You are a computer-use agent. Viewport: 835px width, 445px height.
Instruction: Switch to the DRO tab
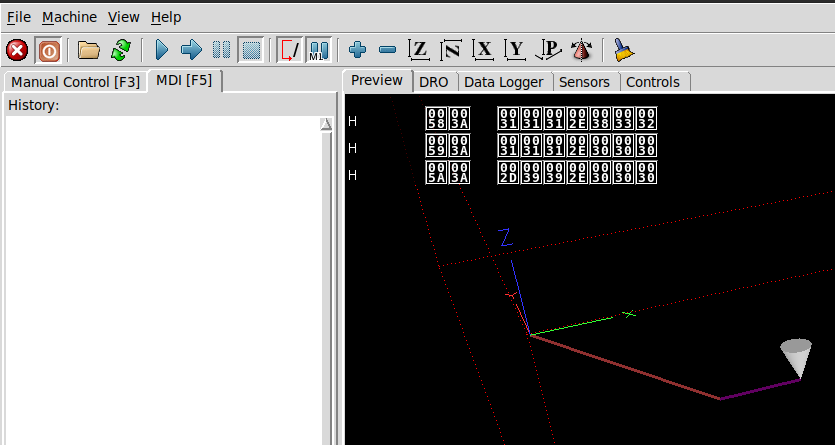(434, 82)
